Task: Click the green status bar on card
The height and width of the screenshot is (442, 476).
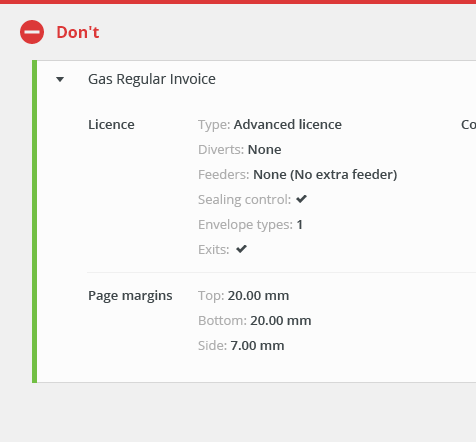Action: 34,221
